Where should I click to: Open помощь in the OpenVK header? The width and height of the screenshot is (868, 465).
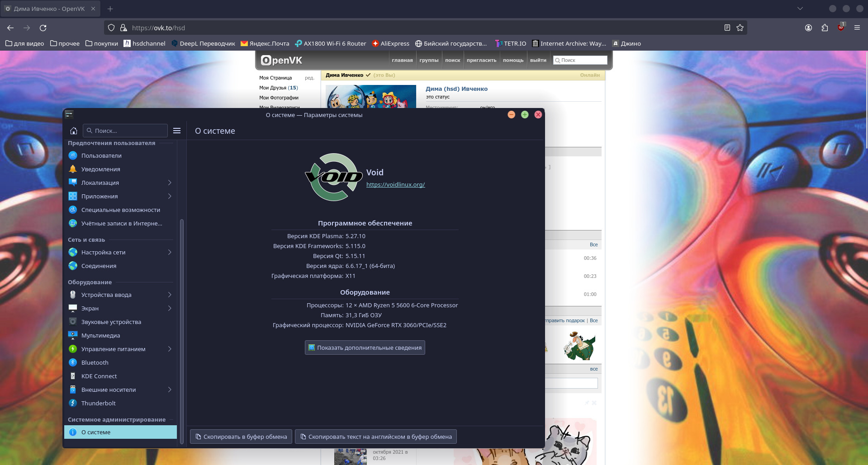click(513, 60)
